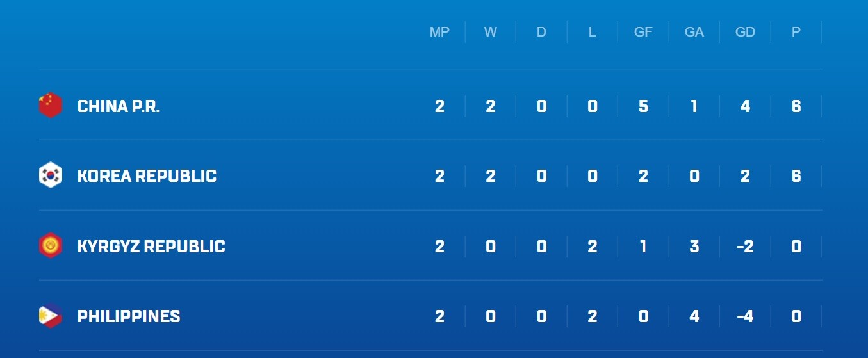
Task: Click China P.R.'s points value 6
Action: coord(796,106)
